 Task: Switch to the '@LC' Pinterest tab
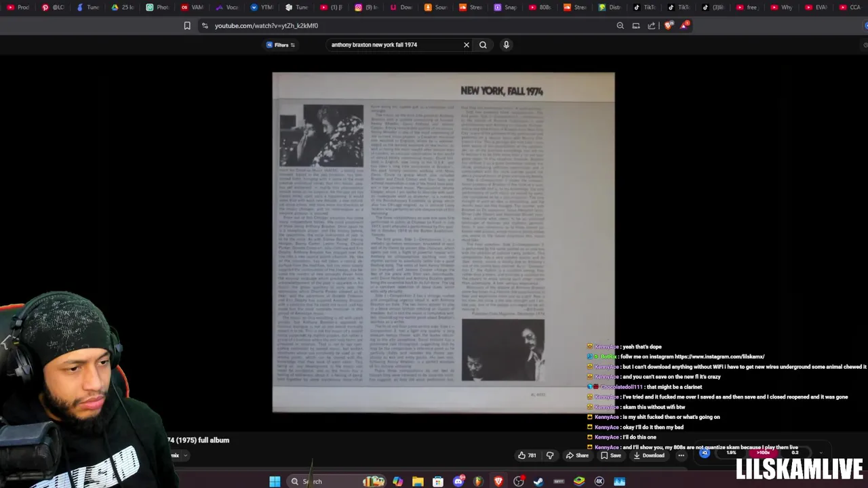point(54,7)
